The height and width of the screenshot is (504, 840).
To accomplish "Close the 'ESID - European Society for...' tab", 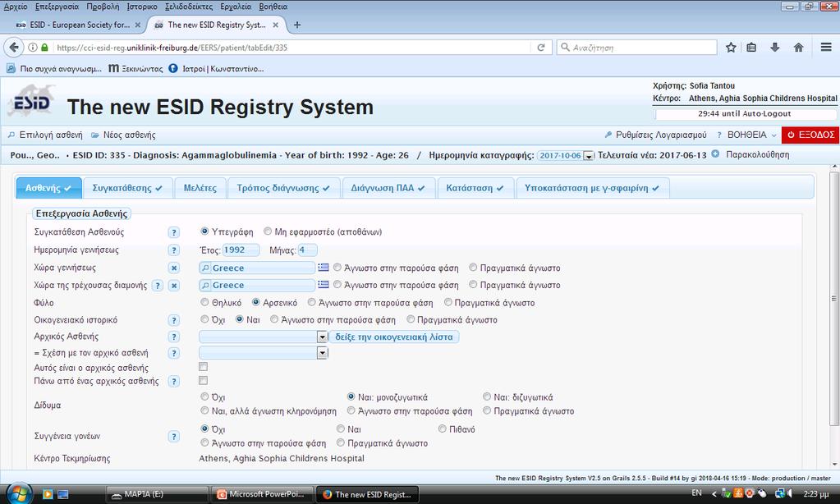I will point(138,25).
